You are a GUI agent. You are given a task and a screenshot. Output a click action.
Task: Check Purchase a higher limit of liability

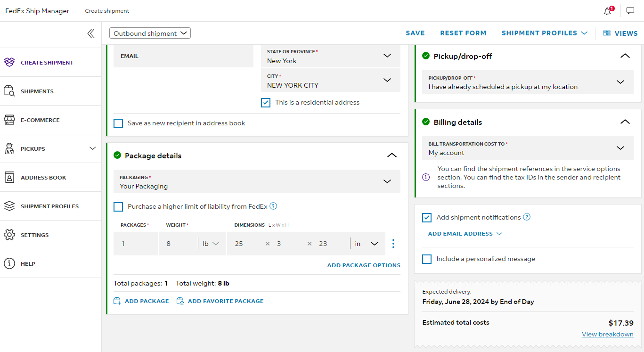[x=118, y=206]
